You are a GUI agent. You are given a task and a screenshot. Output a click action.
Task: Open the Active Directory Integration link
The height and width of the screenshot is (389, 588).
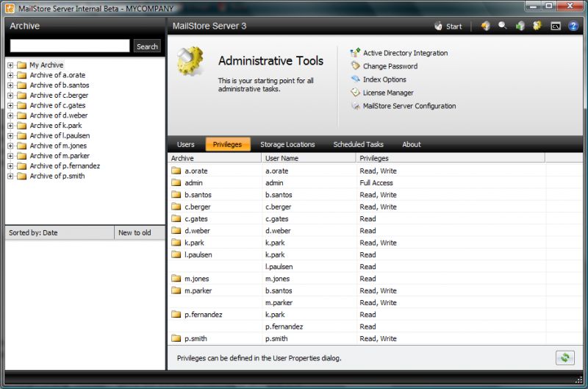pyautogui.click(x=406, y=53)
